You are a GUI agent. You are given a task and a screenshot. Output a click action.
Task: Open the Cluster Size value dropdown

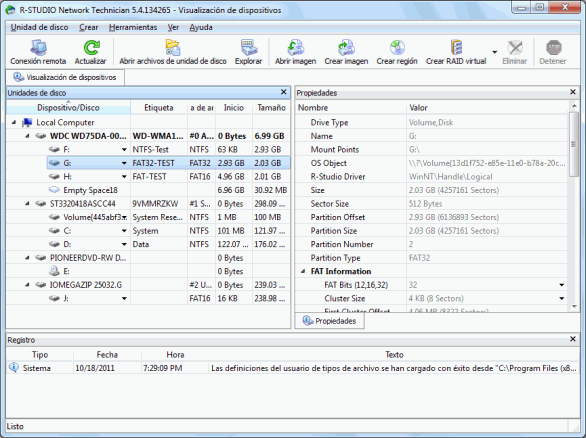tap(561, 299)
